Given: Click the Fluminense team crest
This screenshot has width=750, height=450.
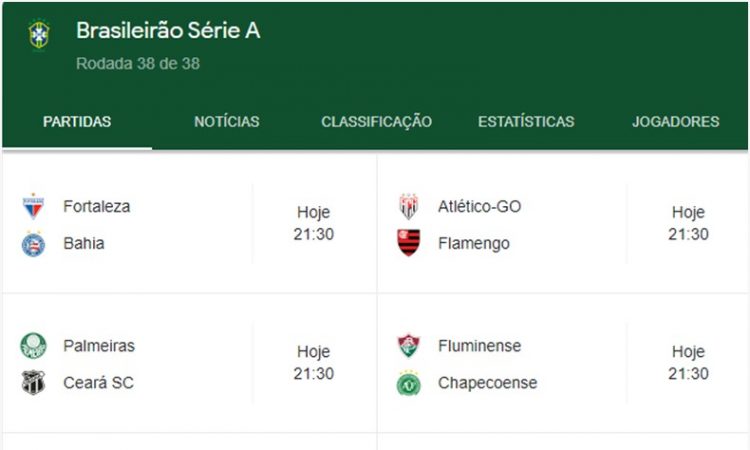Looking at the screenshot, I should click(409, 346).
